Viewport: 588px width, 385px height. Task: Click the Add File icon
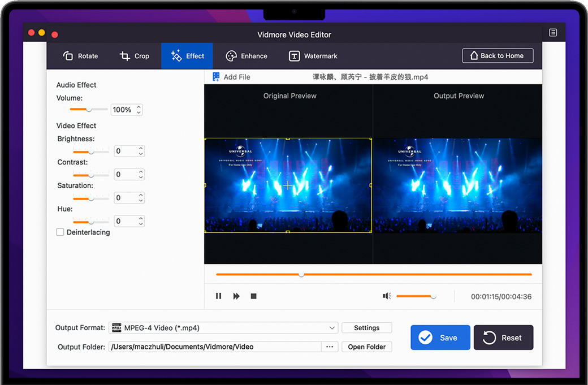tap(216, 77)
